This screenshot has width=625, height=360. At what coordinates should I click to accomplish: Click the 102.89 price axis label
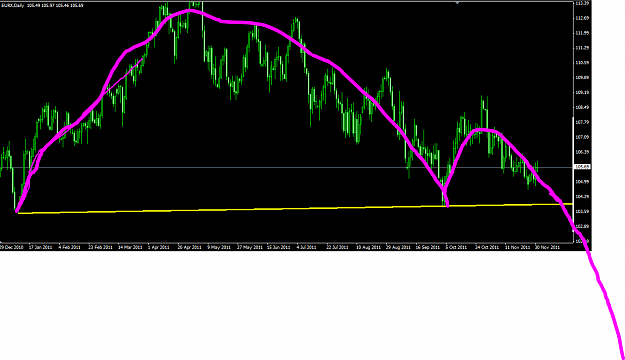click(x=582, y=226)
